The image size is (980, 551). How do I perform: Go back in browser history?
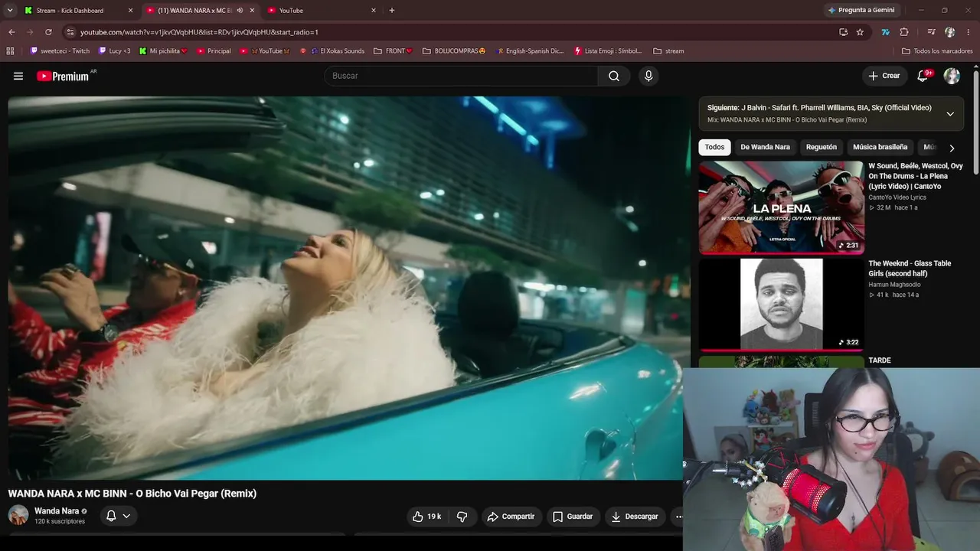pyautogui.click(x=11, y=32)
